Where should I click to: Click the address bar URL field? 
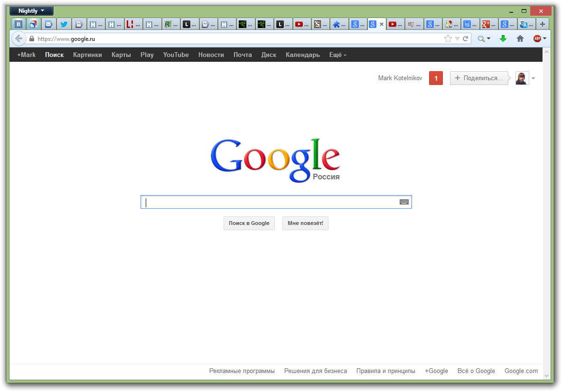[236, 39]
